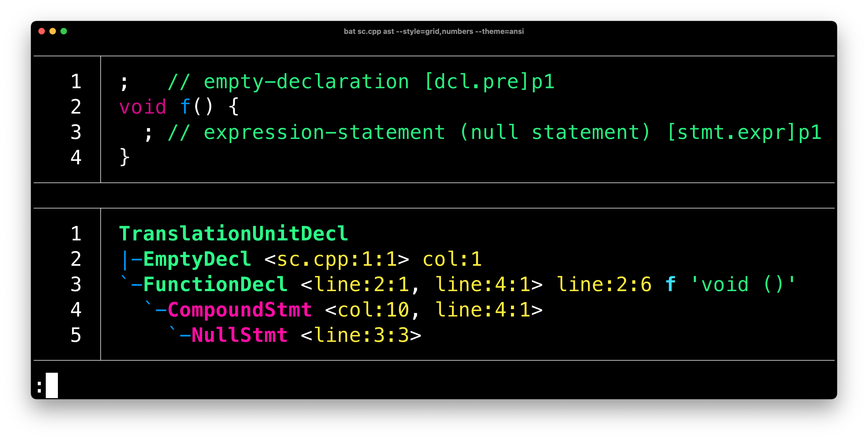Viewport: 868px width, 440px height.
Task: Click the red close window button
Action: [x=42, y=31]
